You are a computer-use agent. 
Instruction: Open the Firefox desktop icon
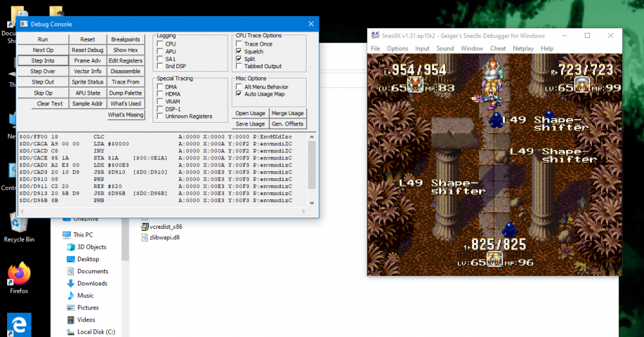tap(19, 274)
